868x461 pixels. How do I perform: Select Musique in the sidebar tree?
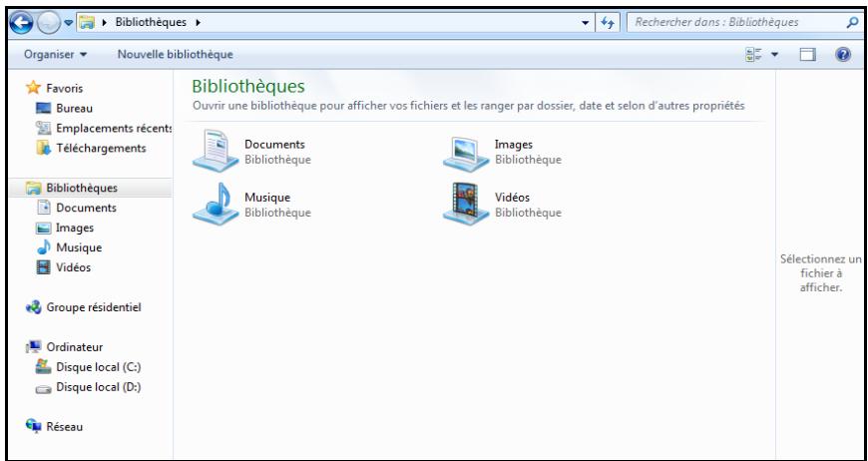point(79,247)
